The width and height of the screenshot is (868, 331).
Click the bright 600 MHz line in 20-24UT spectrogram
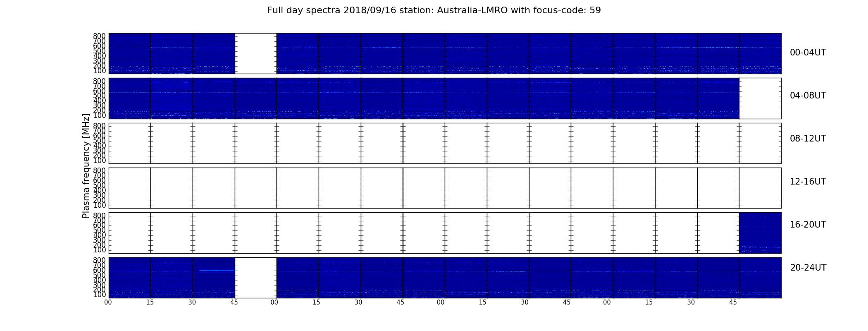[217, 270]
